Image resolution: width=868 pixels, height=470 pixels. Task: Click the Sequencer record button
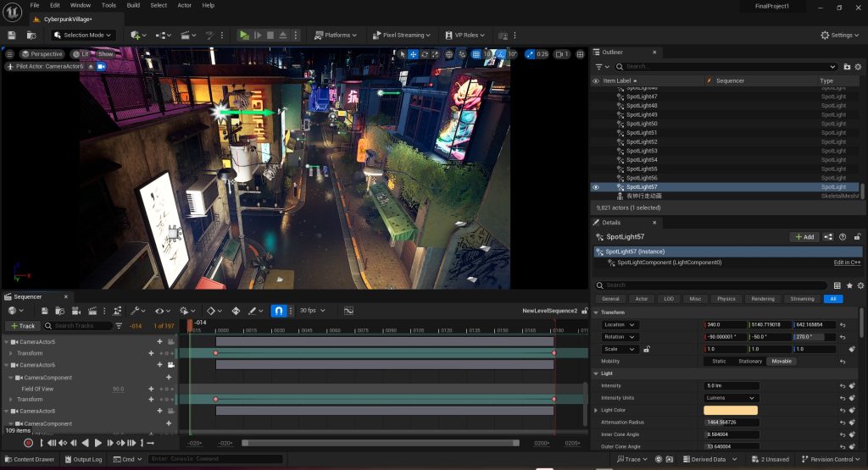coord(28,443)
